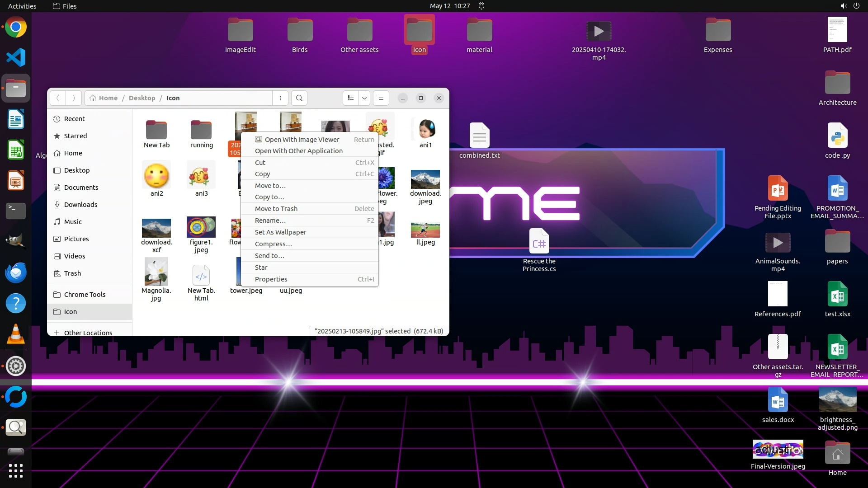Select Rename… in context menu
Viewport: 868px width, 488px height.
pos(270,221)
